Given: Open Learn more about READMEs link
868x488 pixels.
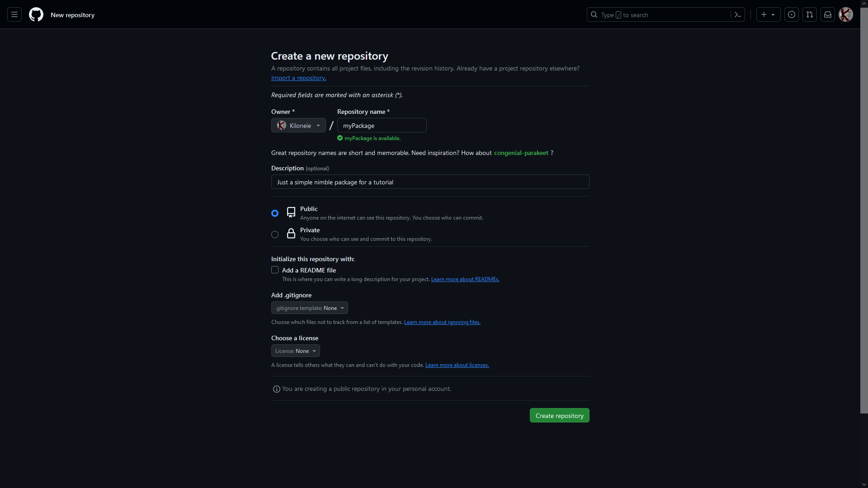Looking at the screenshot, I should [x=465, y=279].
